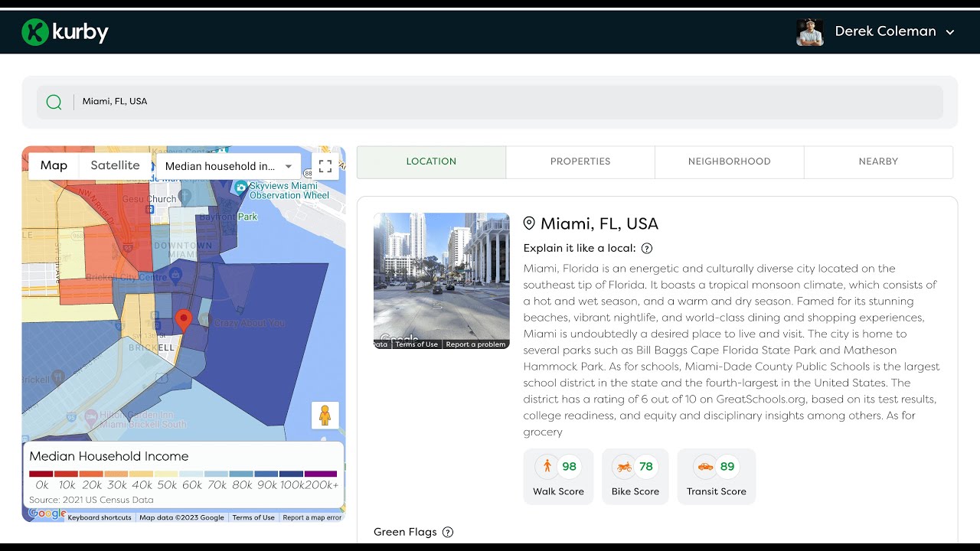Screen dimensions: 980x551
Task: Click the Street View pegman icon
Action: tap(325, 416)
